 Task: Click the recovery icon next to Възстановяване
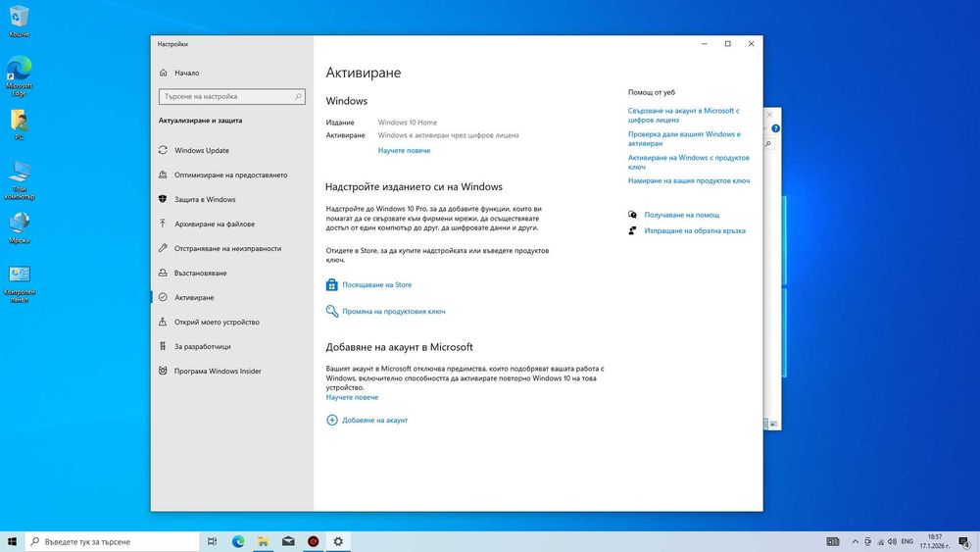click(x=163, y=273)
